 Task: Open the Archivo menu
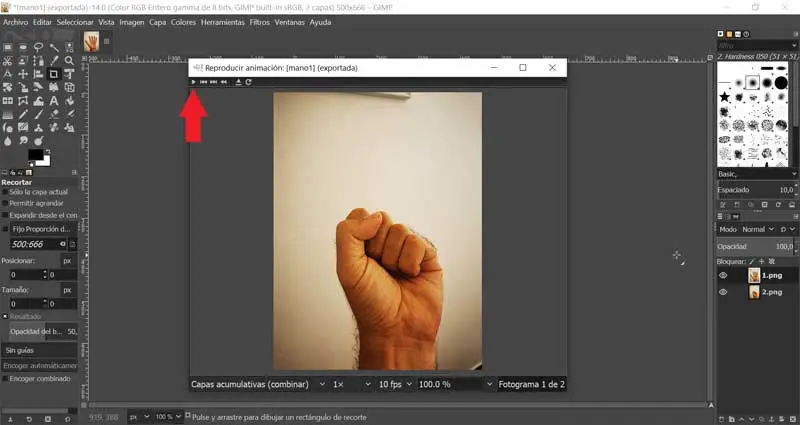(15, 22)
